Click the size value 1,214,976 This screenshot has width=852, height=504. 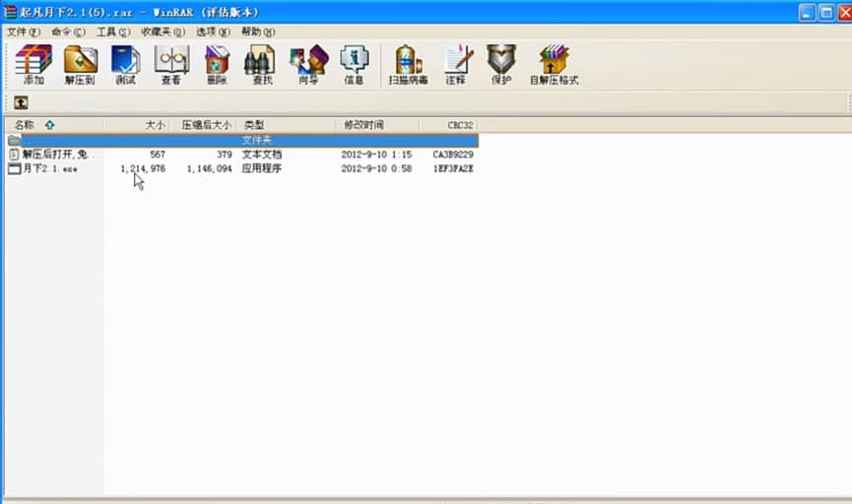[143, 168]
